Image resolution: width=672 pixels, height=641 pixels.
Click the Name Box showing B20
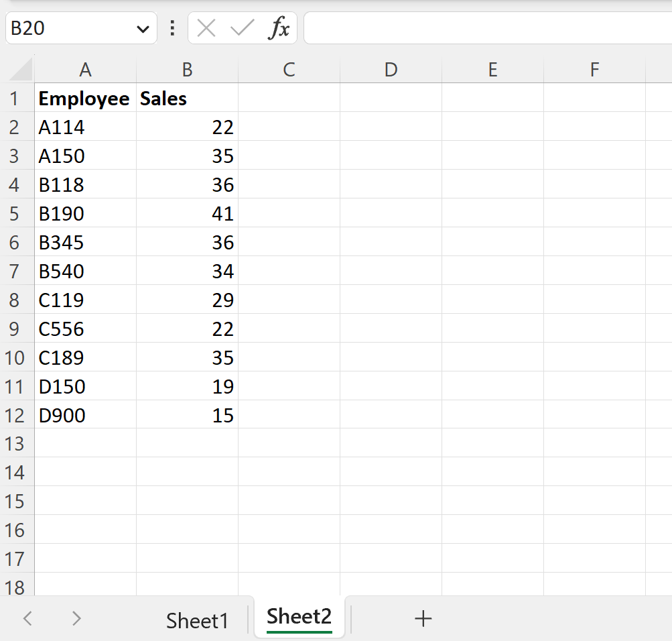(x=81, y=28)
